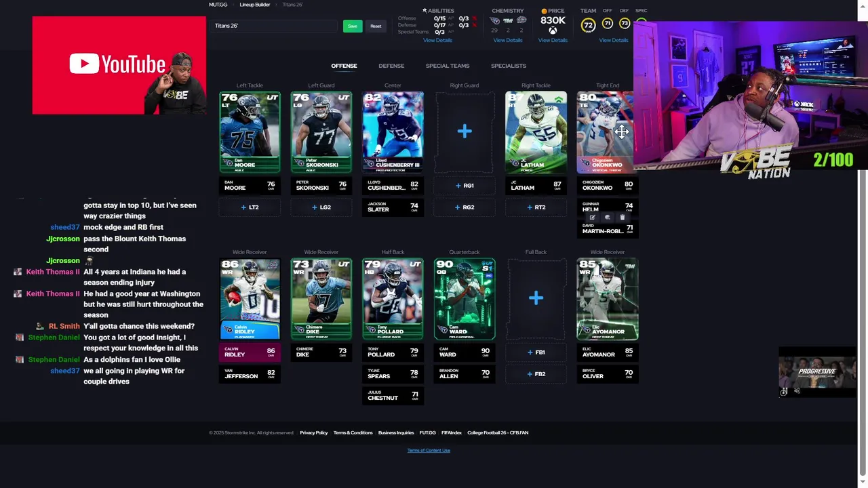Click the Xbox platform icon under price
Viewport: 868px width, 488px height.
553,30
